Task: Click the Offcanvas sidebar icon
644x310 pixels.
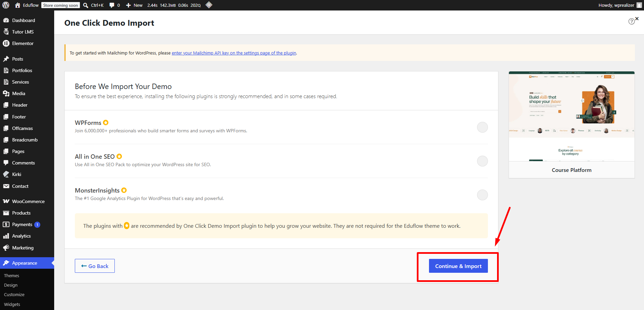Action: point(6,128)
